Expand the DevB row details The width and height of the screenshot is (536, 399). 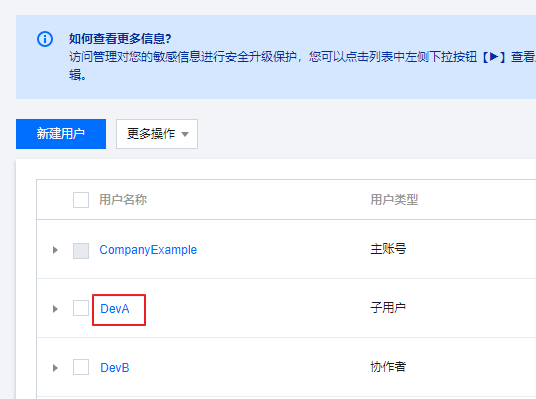click(x=55, y=368)
